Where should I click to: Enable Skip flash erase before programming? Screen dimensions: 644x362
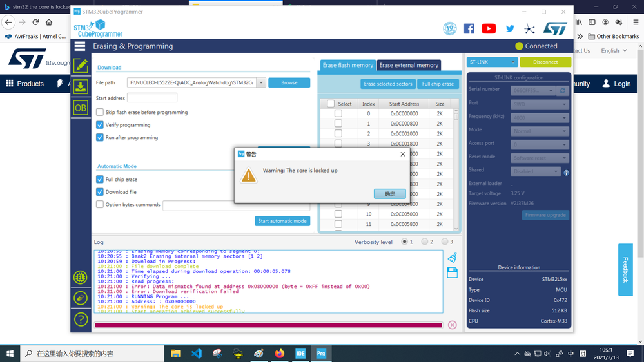click(x=100, y=112)
